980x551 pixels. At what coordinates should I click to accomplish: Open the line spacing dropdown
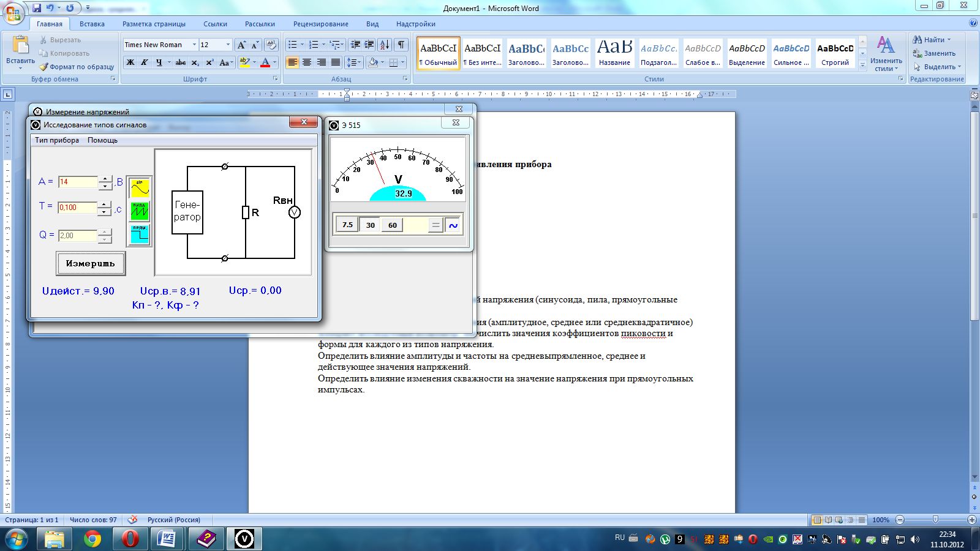click(x=353, y=62)
